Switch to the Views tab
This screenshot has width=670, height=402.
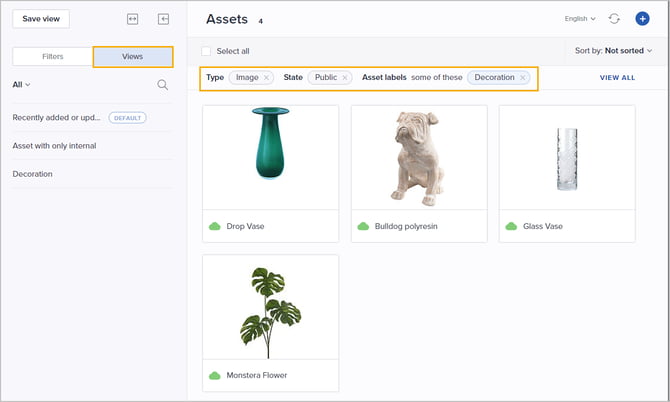click(132, 57)
